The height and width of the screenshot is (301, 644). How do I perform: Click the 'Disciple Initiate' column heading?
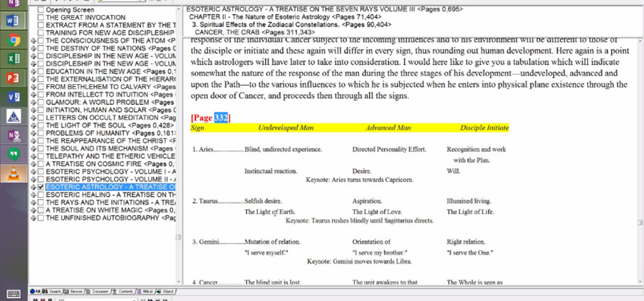(484, 128)
